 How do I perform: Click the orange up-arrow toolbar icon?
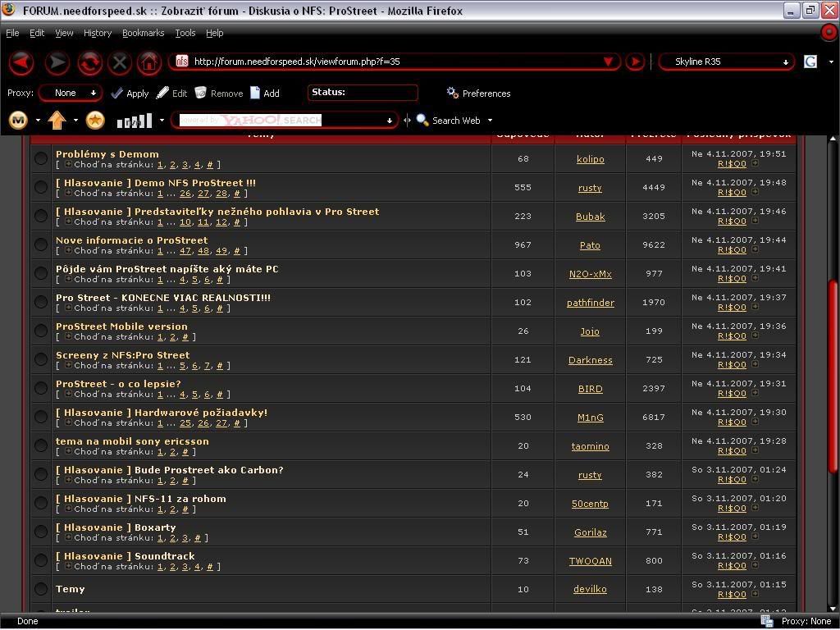57,120
